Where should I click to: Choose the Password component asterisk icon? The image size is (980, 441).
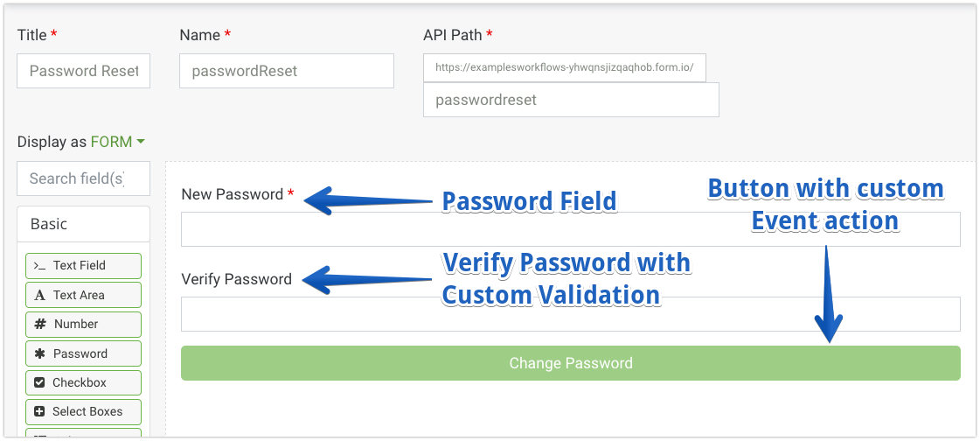pos(40,353)
